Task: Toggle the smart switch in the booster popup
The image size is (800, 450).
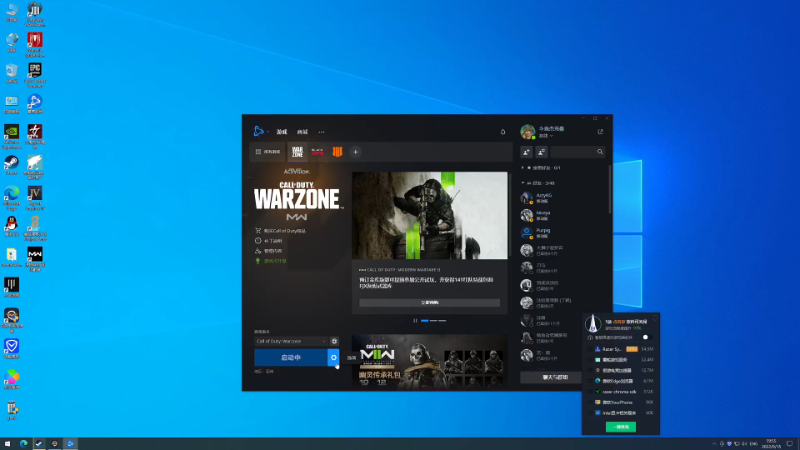Action: (x=646, y=337)
